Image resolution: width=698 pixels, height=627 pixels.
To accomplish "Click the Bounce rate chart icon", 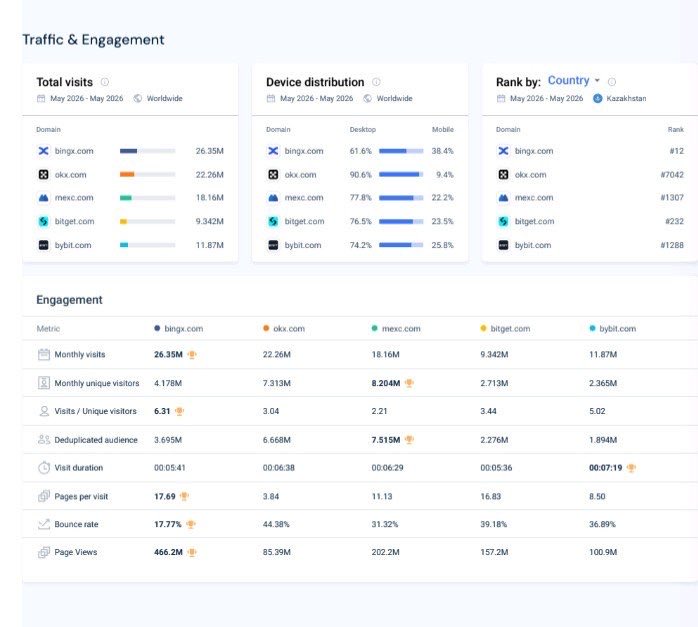I will coord(44,524).
